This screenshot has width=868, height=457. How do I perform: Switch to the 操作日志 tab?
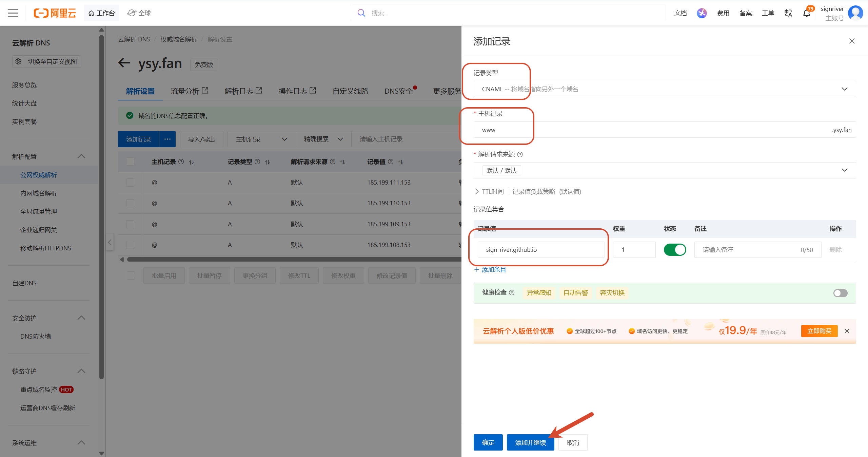(x=297, y=91)
